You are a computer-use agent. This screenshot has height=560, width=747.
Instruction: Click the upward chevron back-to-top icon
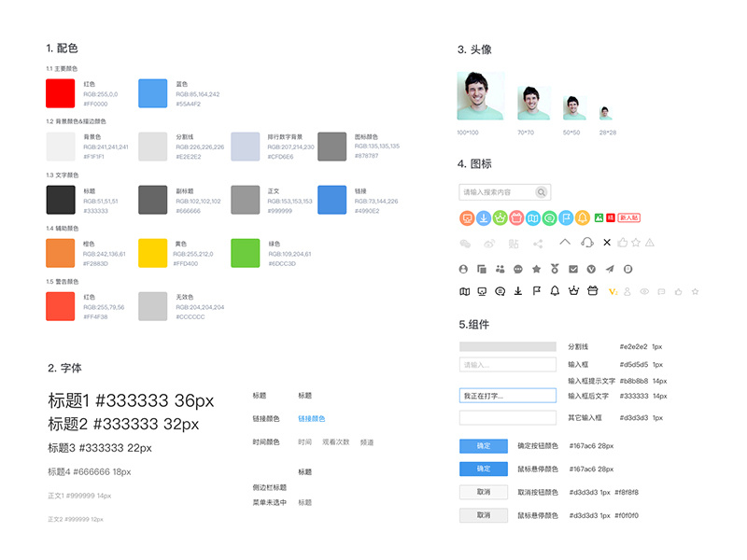(565, 242)
